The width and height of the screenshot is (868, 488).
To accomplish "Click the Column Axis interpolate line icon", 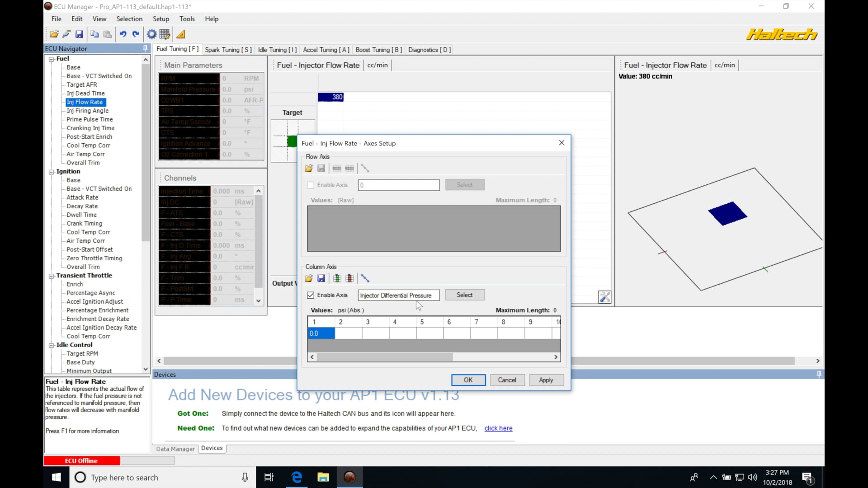I will (365, 278).
